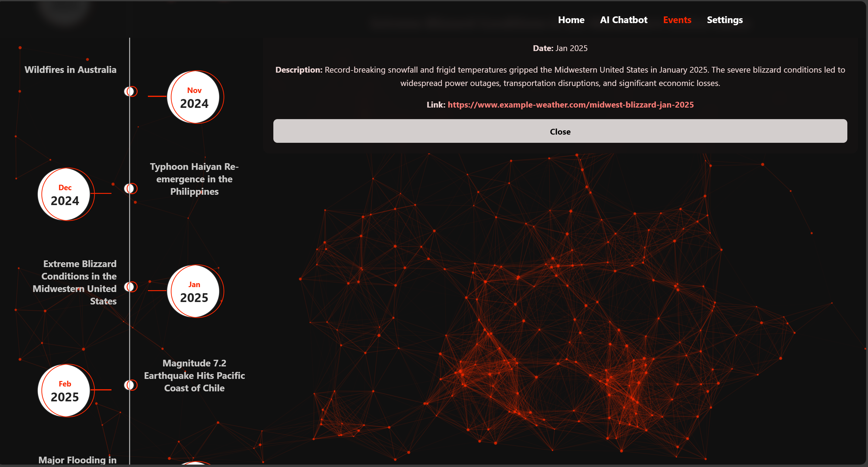
Task: Open Extreme Blizzard Conditions event title
Action: (75, 282)
